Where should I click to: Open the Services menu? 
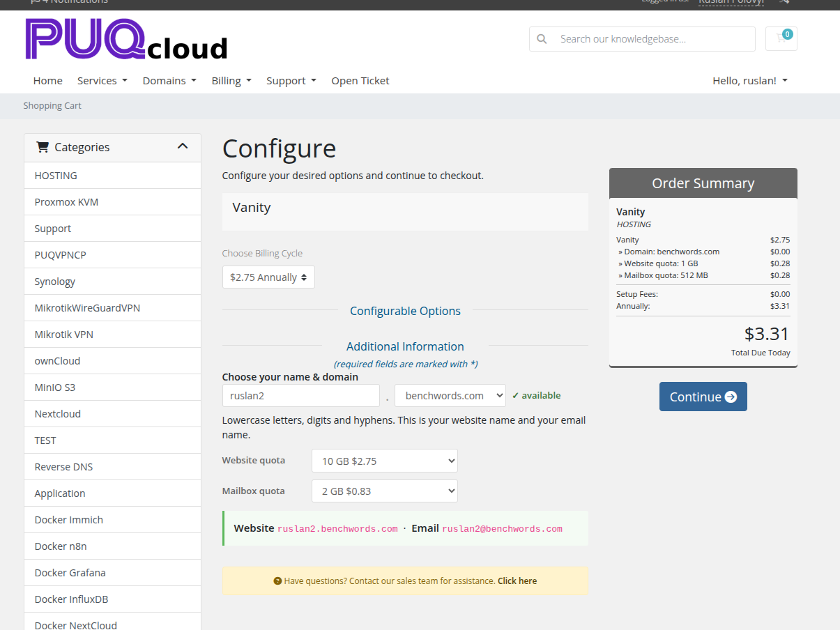(x=102, y=81)
